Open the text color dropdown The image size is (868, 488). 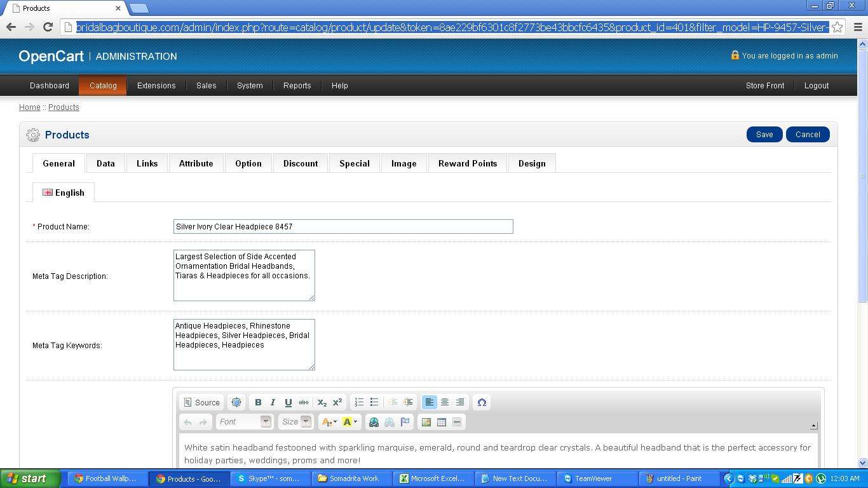329,422
